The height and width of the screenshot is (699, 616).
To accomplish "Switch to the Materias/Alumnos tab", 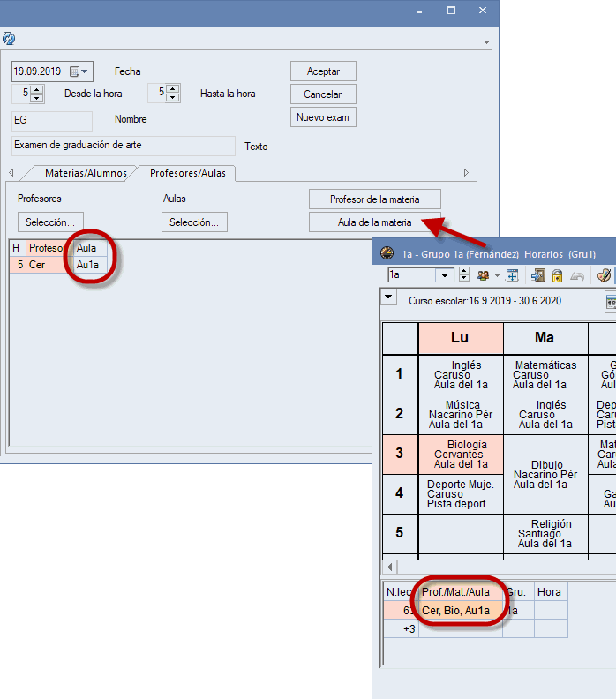I will click(79, 173).
